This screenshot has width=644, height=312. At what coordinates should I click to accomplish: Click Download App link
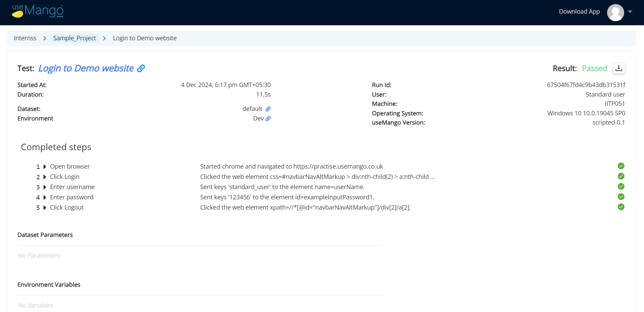[579, 12]
